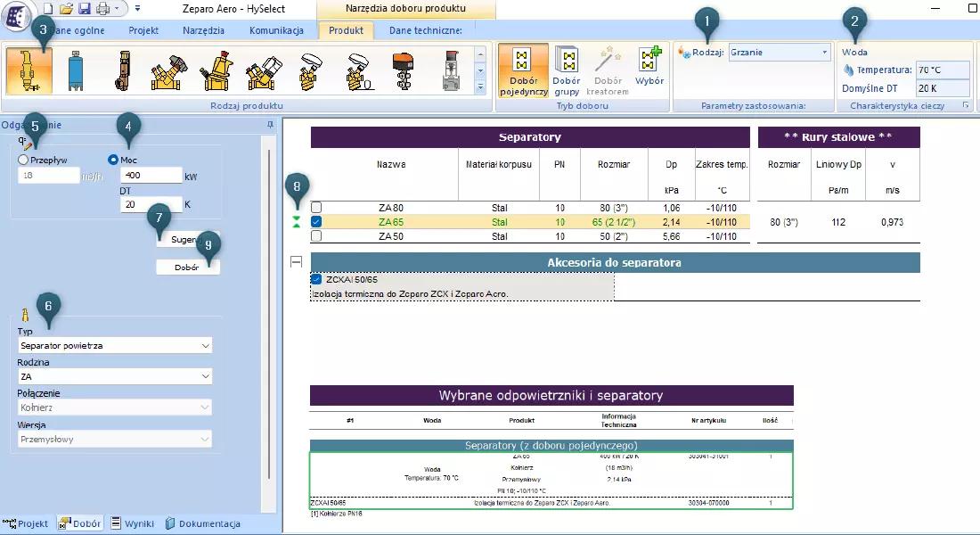The width and height of the screenshot is (980, 535).
Task: Click the save icon in quick access toolbar
Action: pos(85,8)
